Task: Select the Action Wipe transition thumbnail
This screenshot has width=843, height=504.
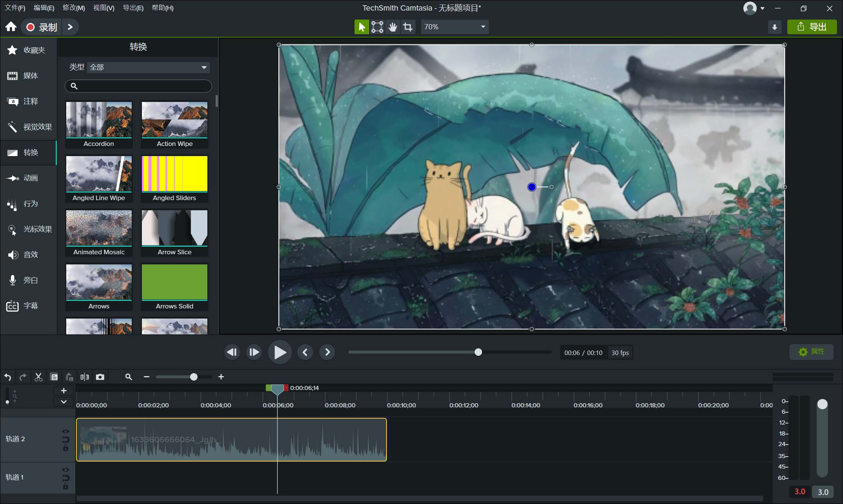Action: tap(175, 124)
